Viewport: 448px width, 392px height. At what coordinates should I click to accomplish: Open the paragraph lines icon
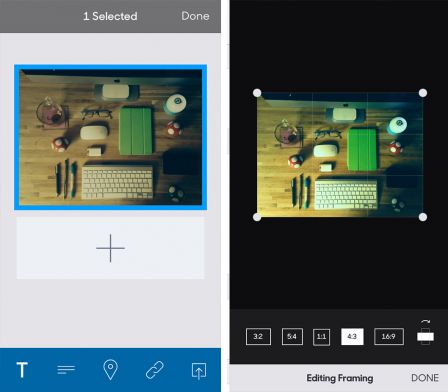(66, 369)
